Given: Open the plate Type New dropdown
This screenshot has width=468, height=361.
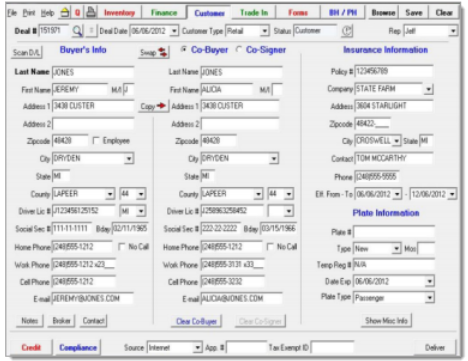Looking at the screenshot, I should point(396,249).
